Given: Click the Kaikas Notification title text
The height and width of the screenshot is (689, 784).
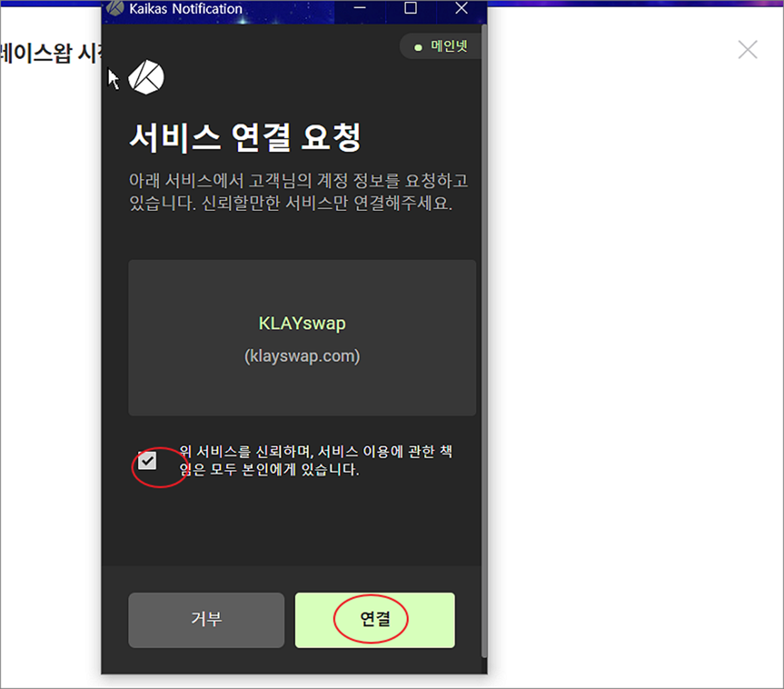Looking at the screenshot, I should [x=186, y=9].
